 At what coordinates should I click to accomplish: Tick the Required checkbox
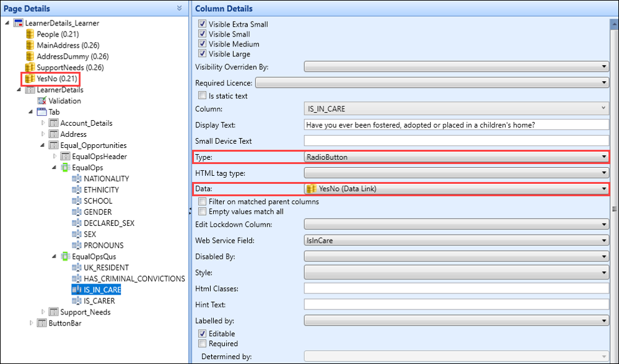pos(202,344)
